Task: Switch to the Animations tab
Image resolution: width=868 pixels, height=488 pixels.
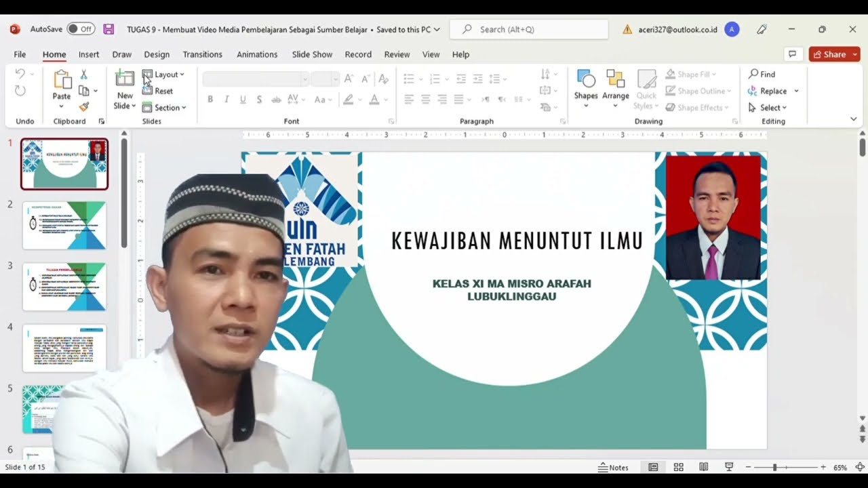Action: pos(257,54)
